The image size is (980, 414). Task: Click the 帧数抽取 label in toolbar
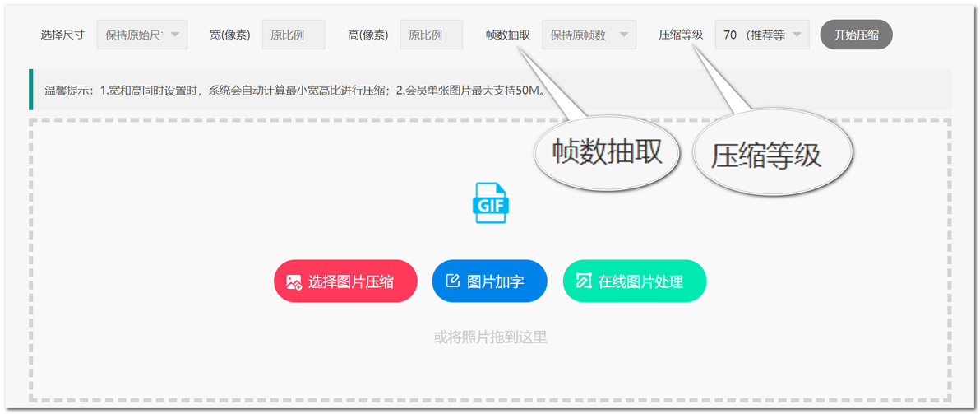click(507, 35)
